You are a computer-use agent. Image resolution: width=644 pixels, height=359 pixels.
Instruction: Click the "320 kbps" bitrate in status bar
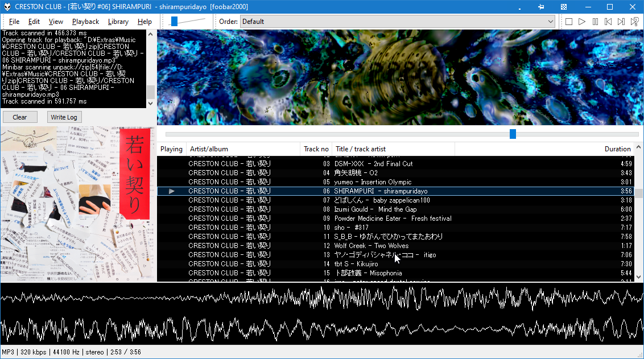(x=33, y=352)
